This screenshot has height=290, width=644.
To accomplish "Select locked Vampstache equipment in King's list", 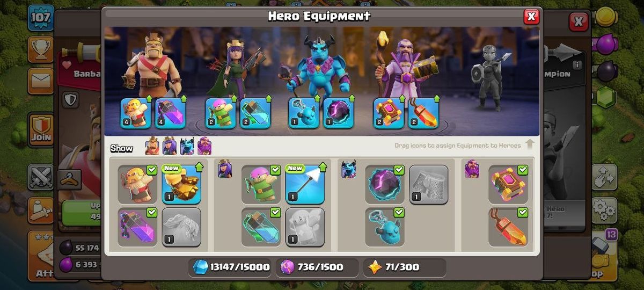I will [x=181, y=227].
